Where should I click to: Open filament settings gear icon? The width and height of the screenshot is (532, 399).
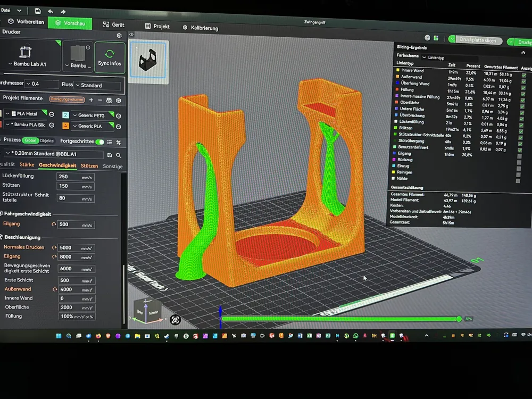coord(119,101)
